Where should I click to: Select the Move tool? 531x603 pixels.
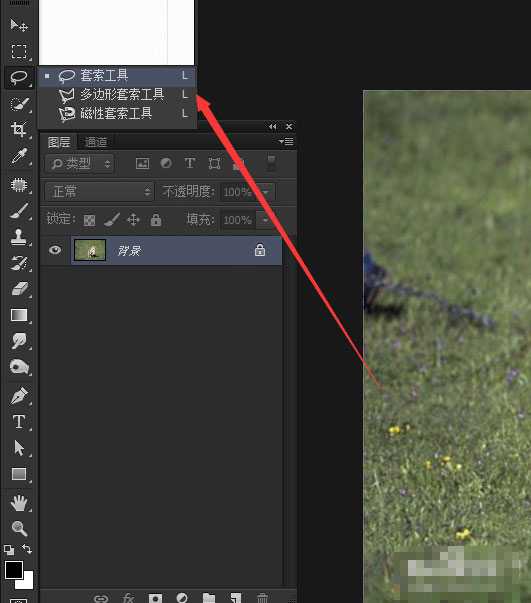pyautogui.click(x=18, y=25)
